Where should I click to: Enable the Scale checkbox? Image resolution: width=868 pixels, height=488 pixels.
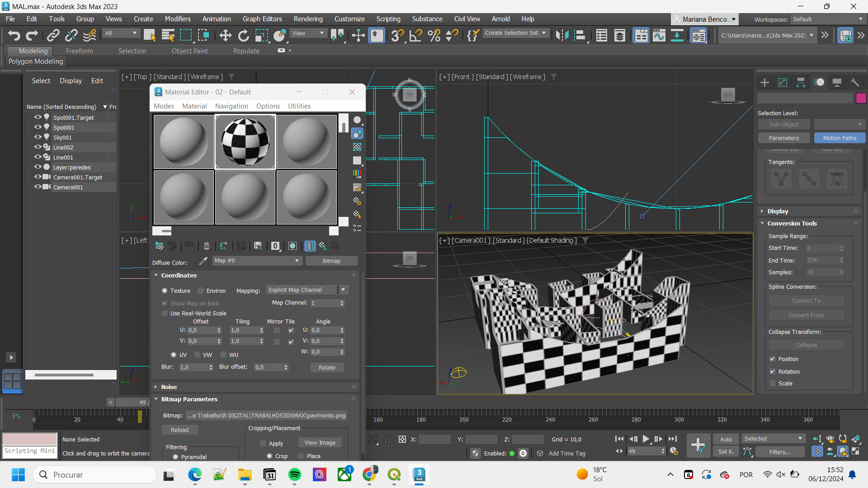[x=773, y=383]
